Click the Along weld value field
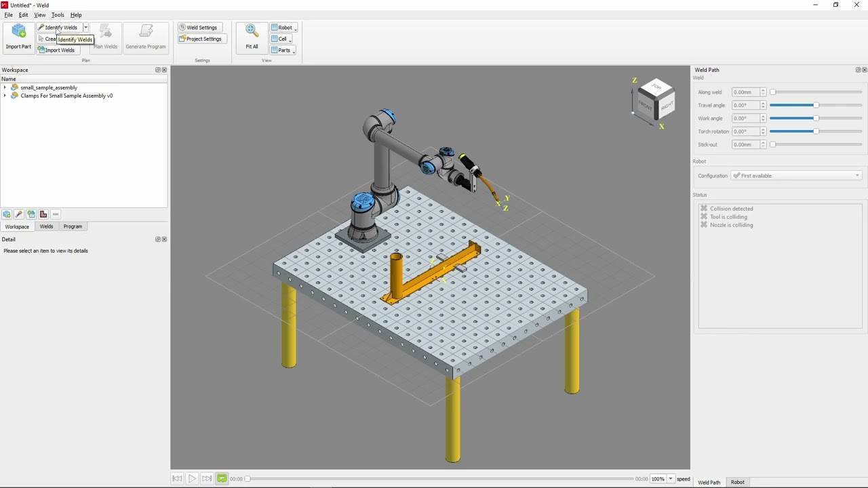868x488 pixels. coord(745,92)
